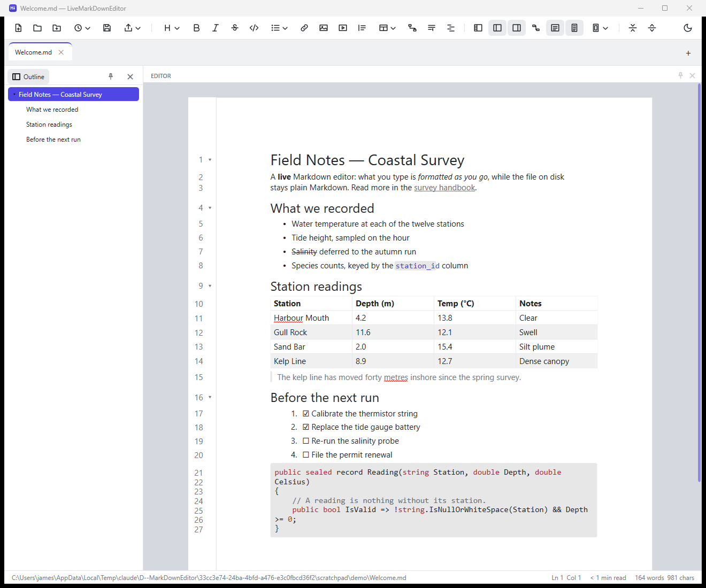The image size is (706, 588).
Task: Click the left panel with list lines icon
Action: 478,28
